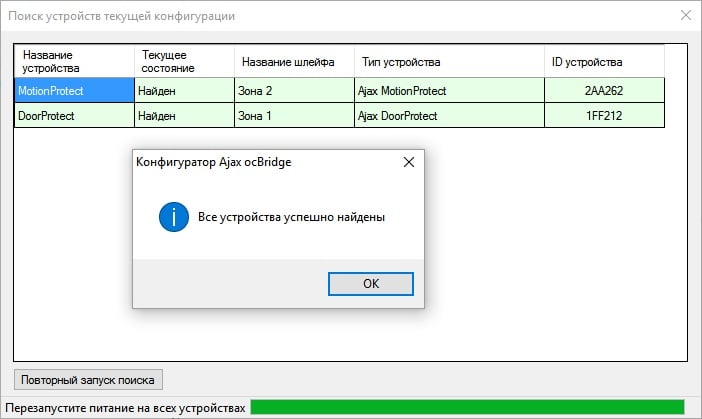Viewport: 702px width, 419px height.
Task: Click device ID 1FF212
Action: (x=604, y=115)
